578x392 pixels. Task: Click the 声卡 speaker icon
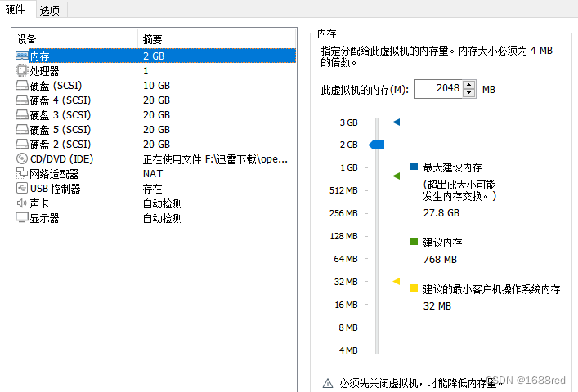[22, 203]
